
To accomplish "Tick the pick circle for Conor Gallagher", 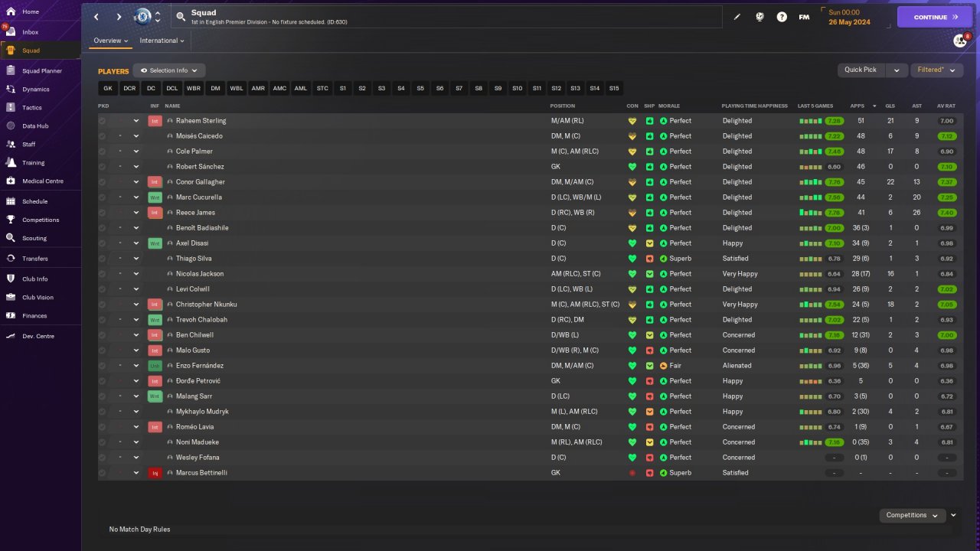I will click(102, 182).
